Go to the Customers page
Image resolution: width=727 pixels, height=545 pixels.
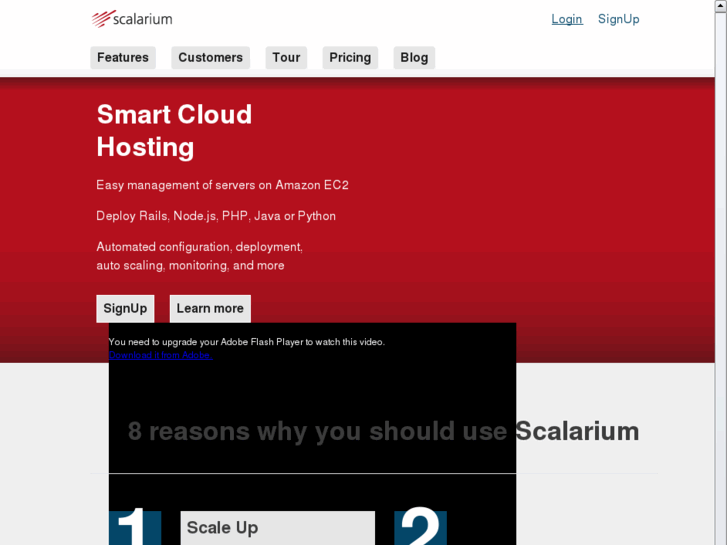pyautogui.click(x=210, y=58)
